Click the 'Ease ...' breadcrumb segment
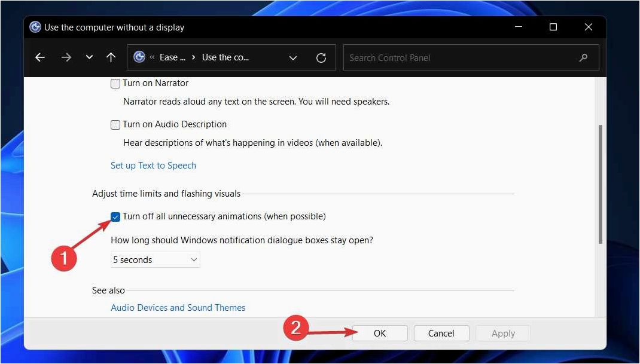 [172, 57]
